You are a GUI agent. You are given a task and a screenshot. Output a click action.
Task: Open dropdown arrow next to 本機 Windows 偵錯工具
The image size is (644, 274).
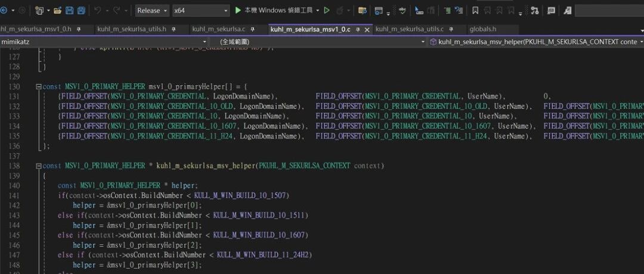tap(317, 11)
